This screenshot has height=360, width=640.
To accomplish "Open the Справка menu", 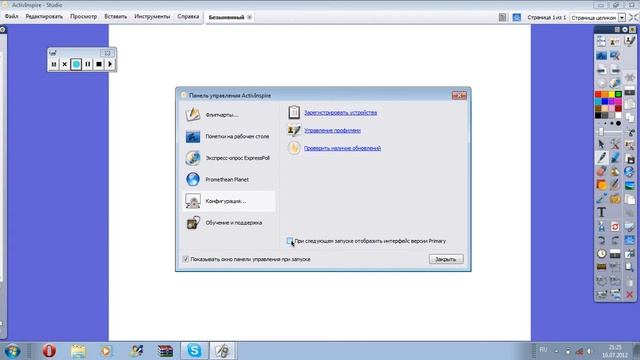I will [x=188, y=17].
